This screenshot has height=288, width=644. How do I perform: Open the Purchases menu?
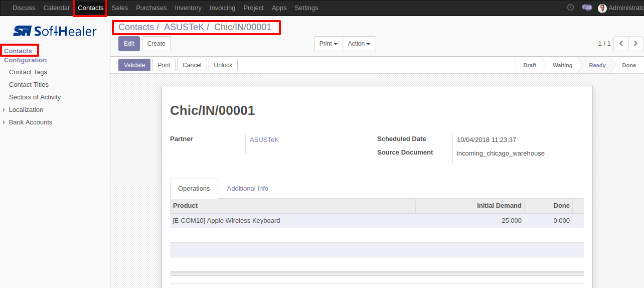tap(151, 8)
